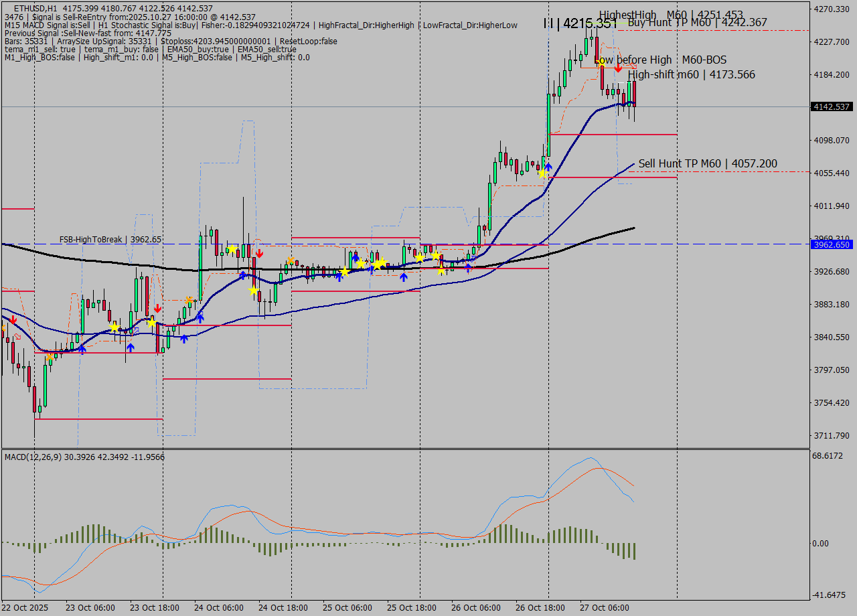The height and width of the screenshot is (616, 857).
Task: Click the yellow star marker near 25 Oct 18:00
Action: (420, 258)
